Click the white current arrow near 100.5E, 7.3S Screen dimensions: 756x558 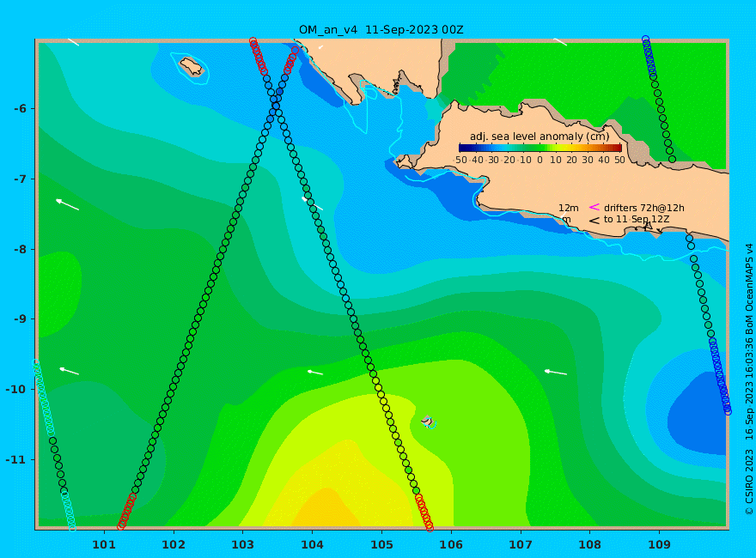(x=67, y=204)
